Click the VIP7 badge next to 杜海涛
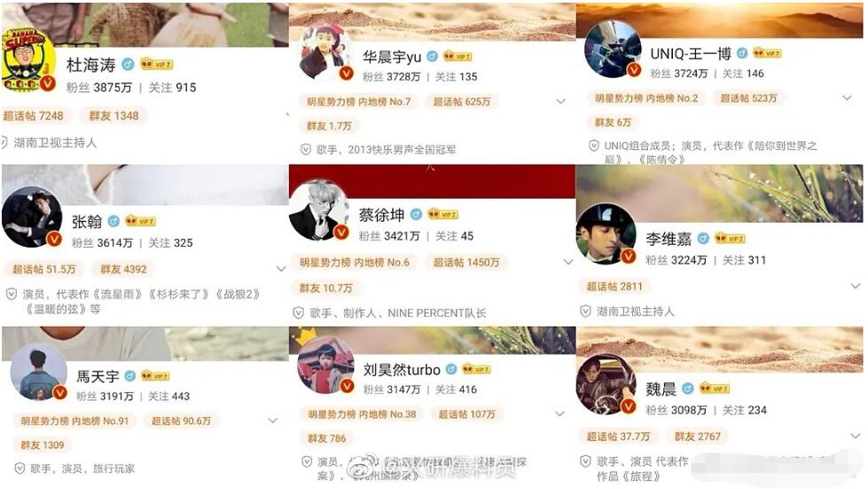 pyautogui.click(x=157, y=64)
